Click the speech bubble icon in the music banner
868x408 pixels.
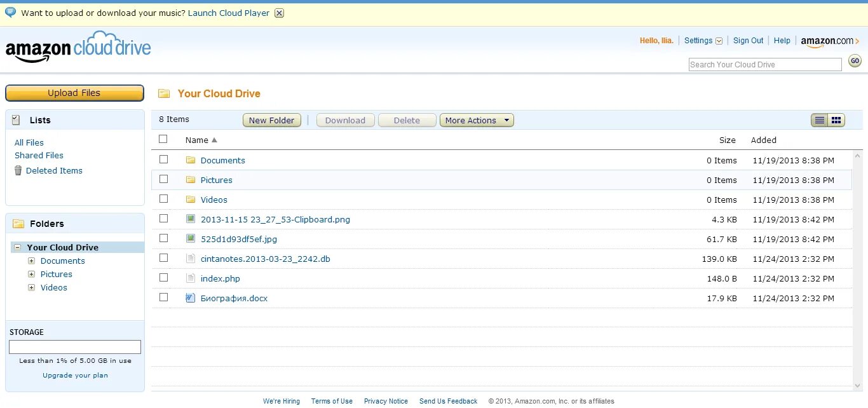click(10, 12)
